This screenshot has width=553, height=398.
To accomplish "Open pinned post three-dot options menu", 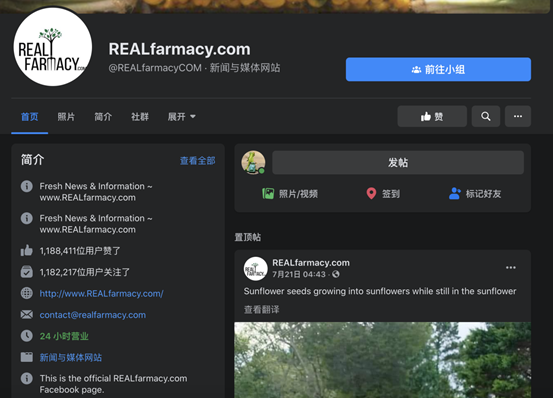I will (x=511, y=268).
